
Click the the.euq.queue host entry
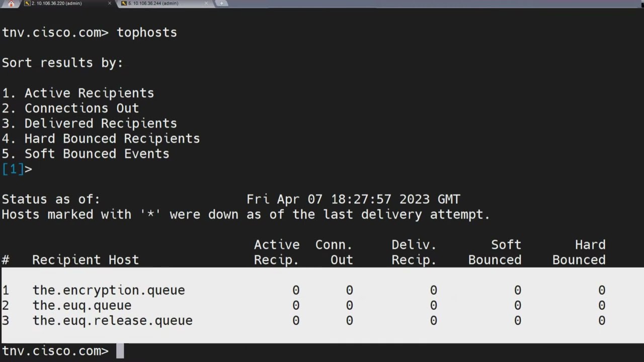[82, 305]
